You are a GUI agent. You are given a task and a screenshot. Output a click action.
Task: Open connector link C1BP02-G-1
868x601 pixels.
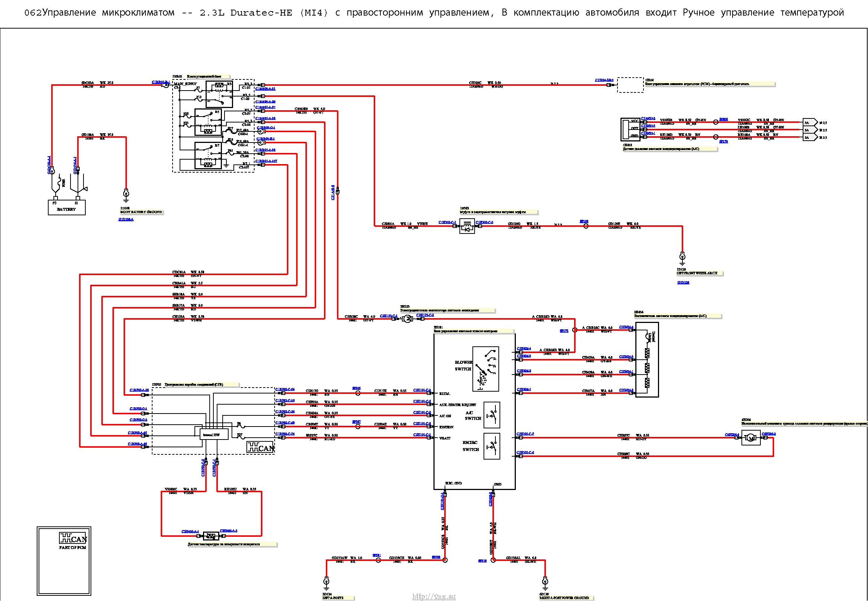[x=138, y=409]
